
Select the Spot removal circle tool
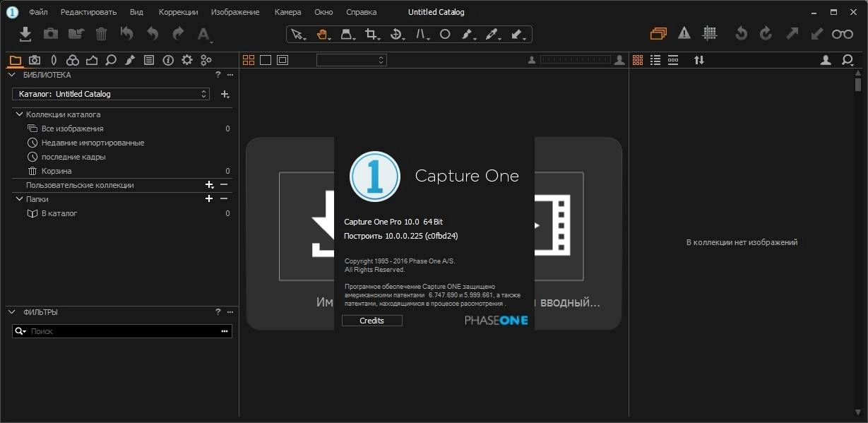pyautogui.click(x=445, y=34)
